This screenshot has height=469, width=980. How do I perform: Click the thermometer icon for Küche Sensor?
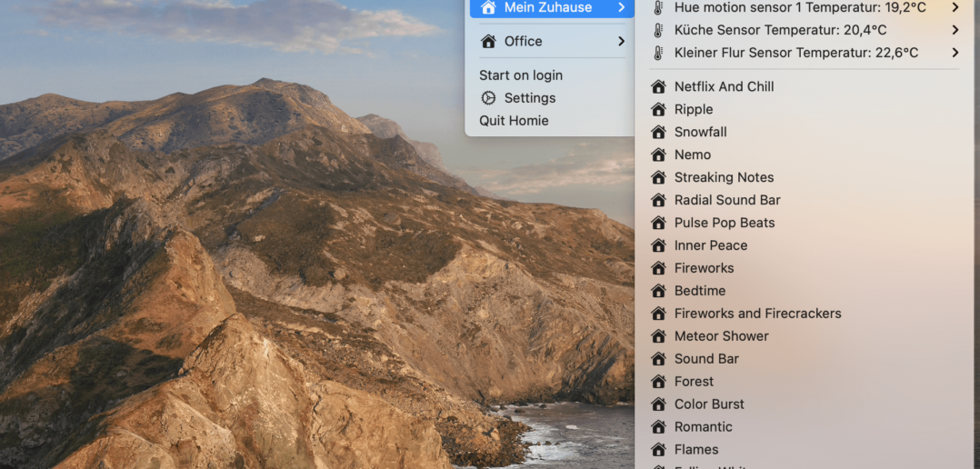pos(658,30)
